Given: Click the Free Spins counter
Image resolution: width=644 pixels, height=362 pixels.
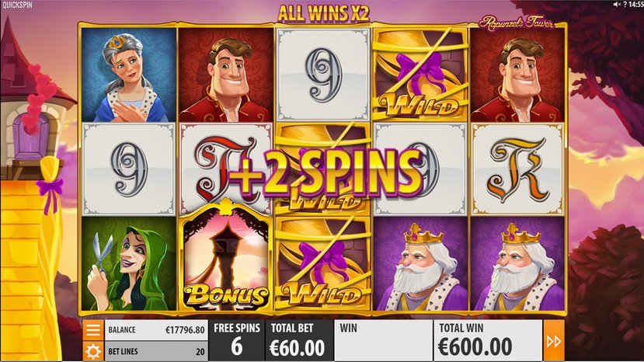Looking at the screenshot, I should [237, 340].
